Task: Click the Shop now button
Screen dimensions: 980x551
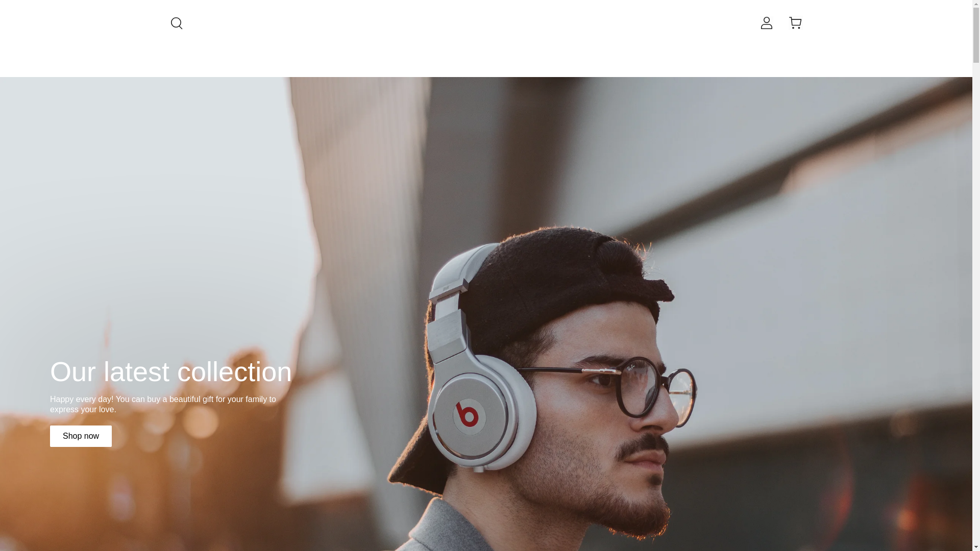Action: click(x=81, y=436)
